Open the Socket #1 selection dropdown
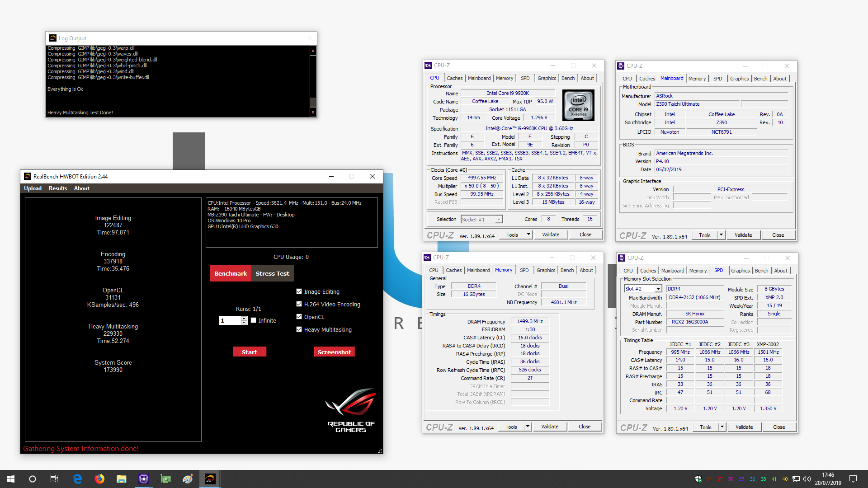This screenshot has width=868, height=488. (499, 220)
